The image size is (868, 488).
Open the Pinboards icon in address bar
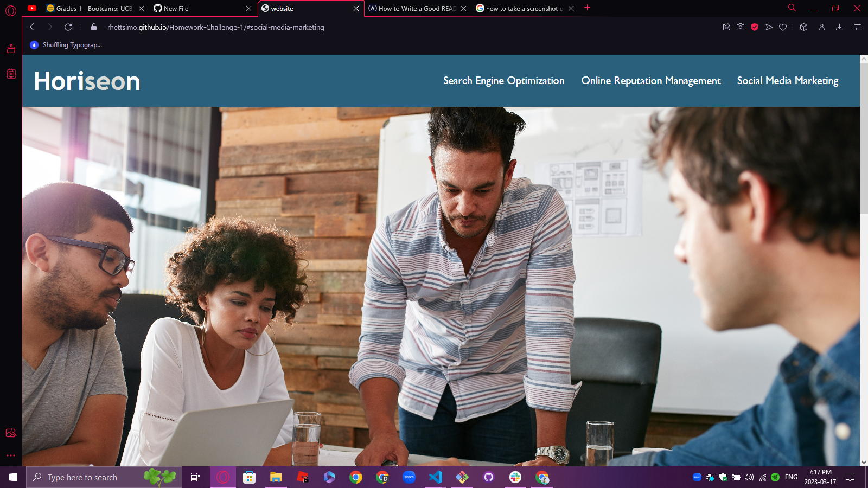coord(726,27)
